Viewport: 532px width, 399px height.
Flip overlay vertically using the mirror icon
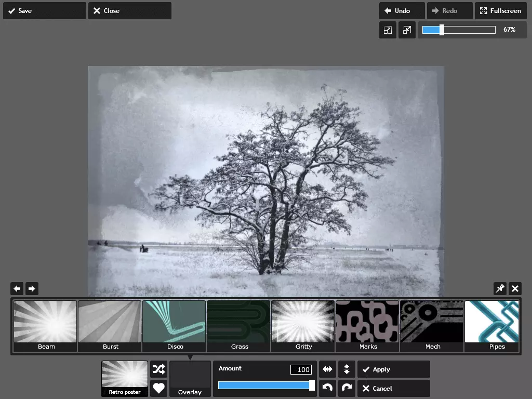(x=347, y=369)
